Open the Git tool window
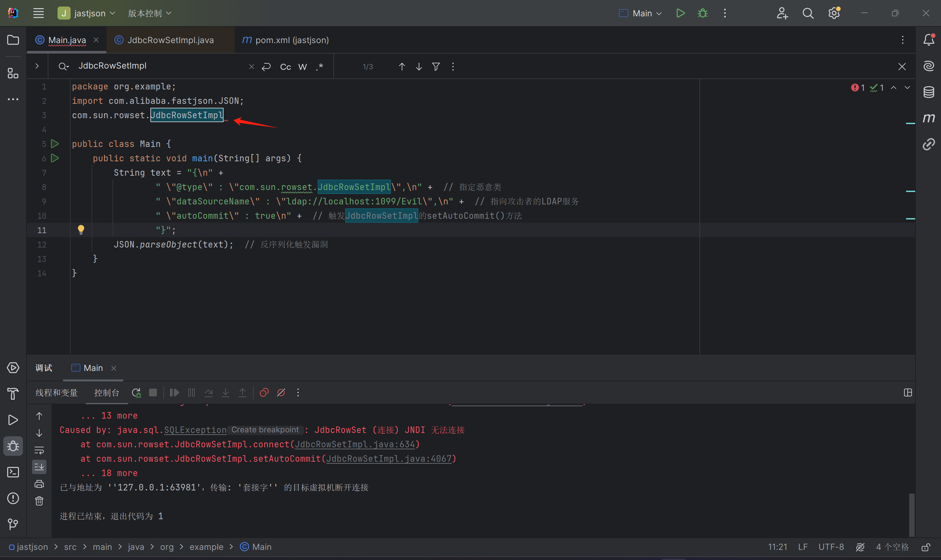Viewport: 941px width, 560px height. click(x=13, y=524)
